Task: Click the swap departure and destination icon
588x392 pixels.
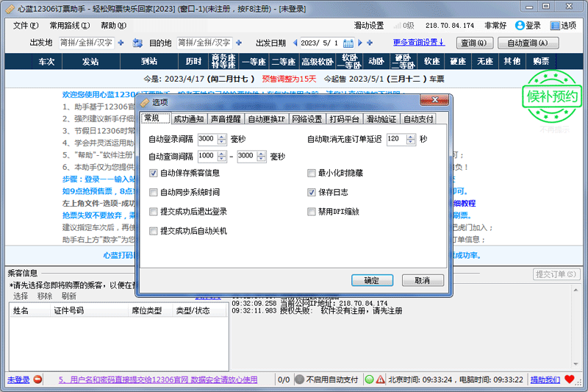Action: [x=137, y=43]
